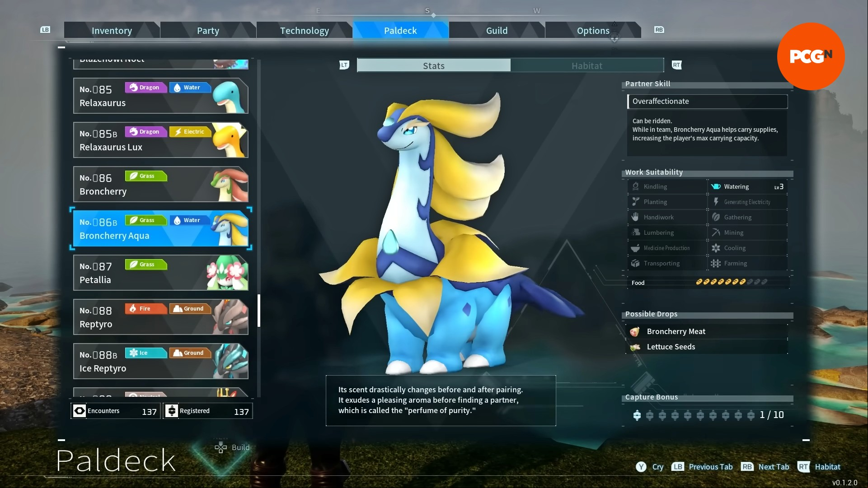868x488 pixels.
Task: Click the Registered counter icon
Action: tap(172, 411)
